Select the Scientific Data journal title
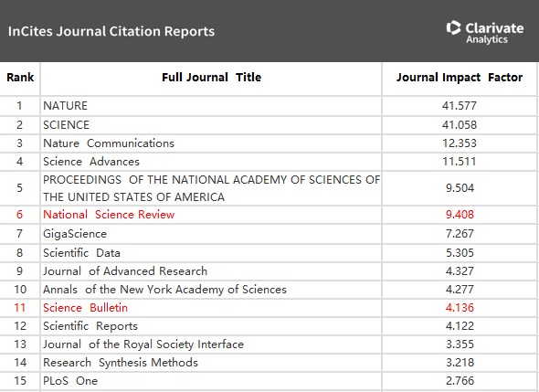Viewport: 539px width, 392px height. pos(81,253)
